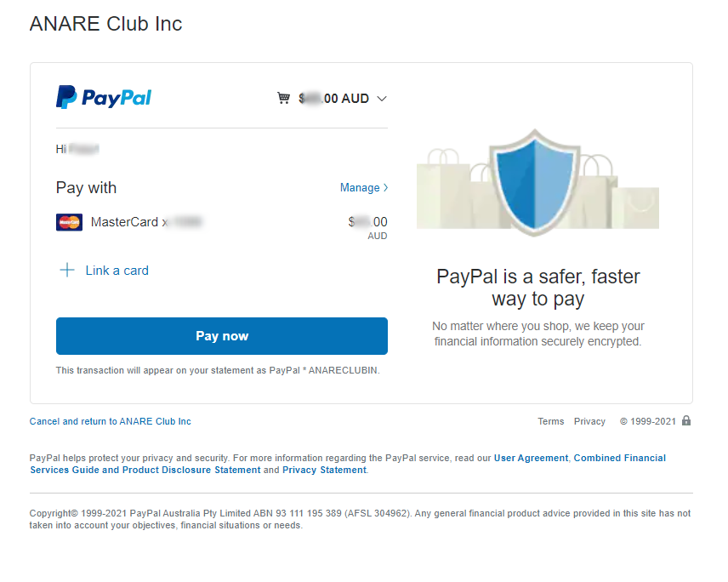Open the Terms link
728x582 pixels.
[550, 421]
